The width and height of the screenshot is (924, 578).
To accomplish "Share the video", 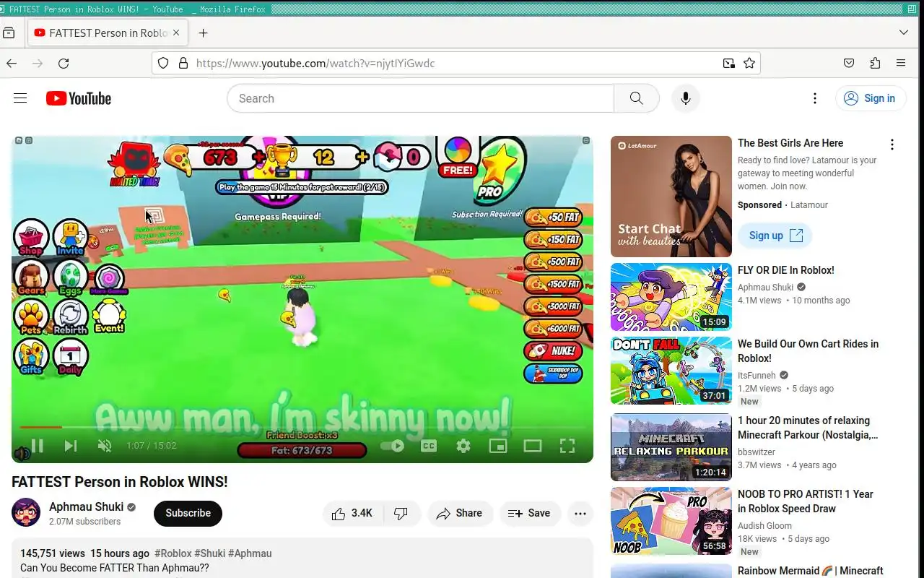I will click(460, 513).
